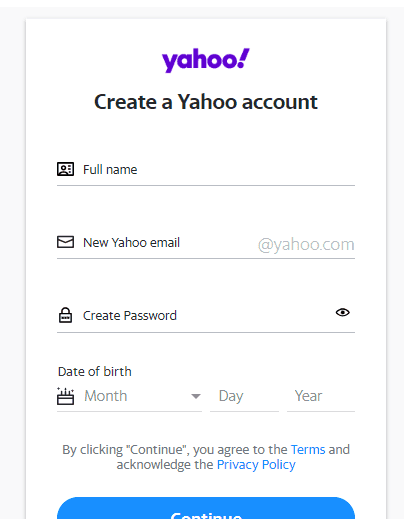
Task: Click the envelope icon beside New Yahoo email
Action: [65, 242]
